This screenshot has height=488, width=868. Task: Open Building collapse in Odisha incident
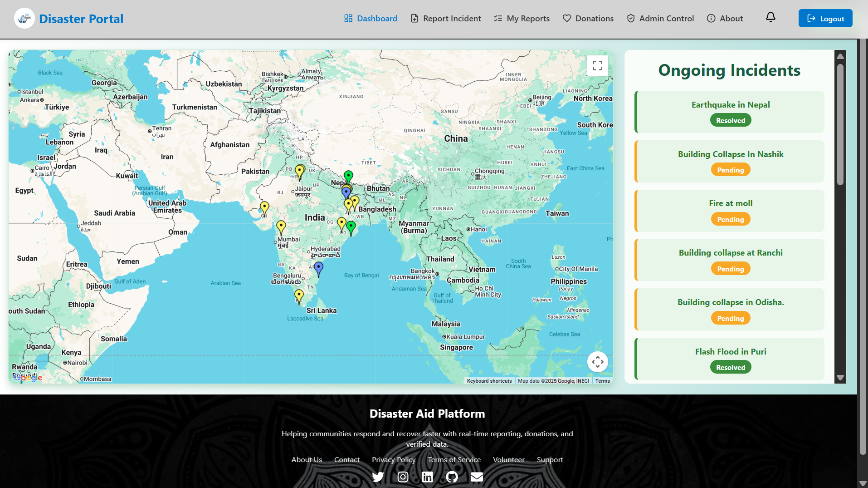pyautogui.click(x=730, y=309)
